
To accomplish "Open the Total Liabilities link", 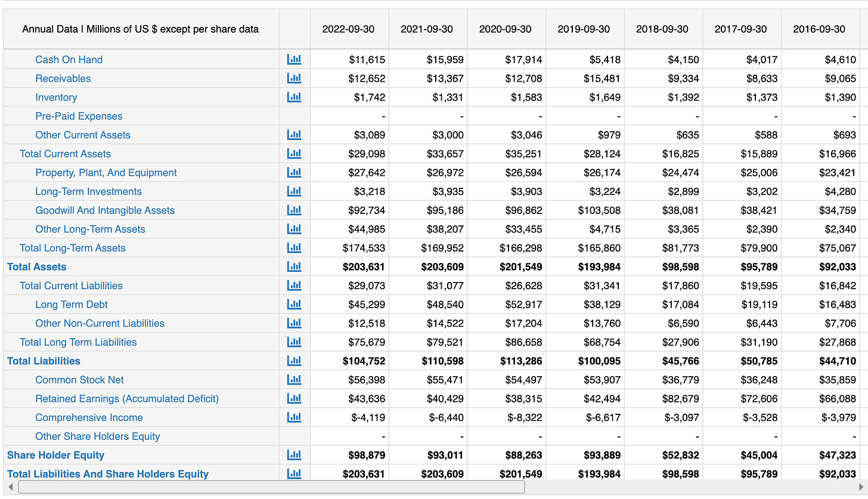I will tap(44, 361).
